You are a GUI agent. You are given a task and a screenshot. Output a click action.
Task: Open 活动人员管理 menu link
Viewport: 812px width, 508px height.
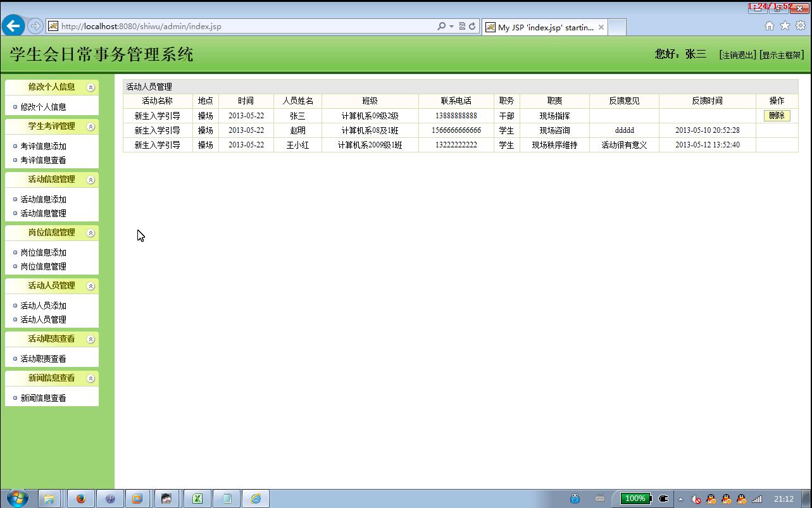tap(43, 319)
